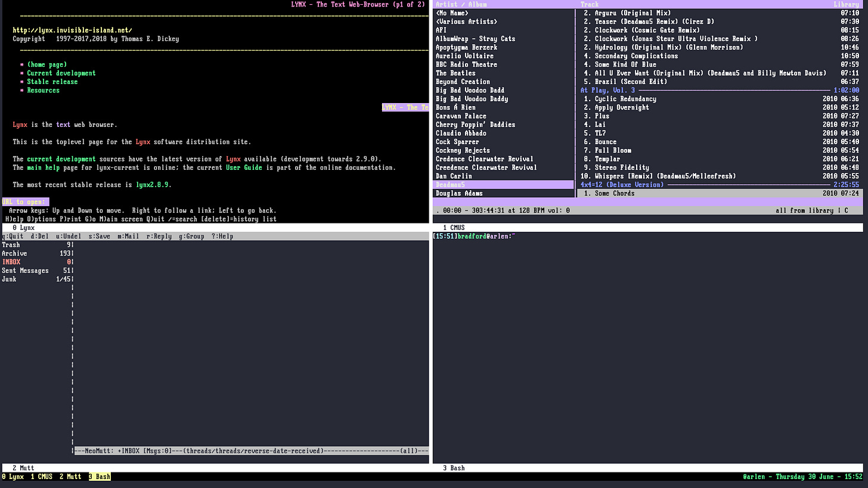868x488 pixels.
Task: Click the Artist / Album column header in CMUS
Action: (461, 5)
